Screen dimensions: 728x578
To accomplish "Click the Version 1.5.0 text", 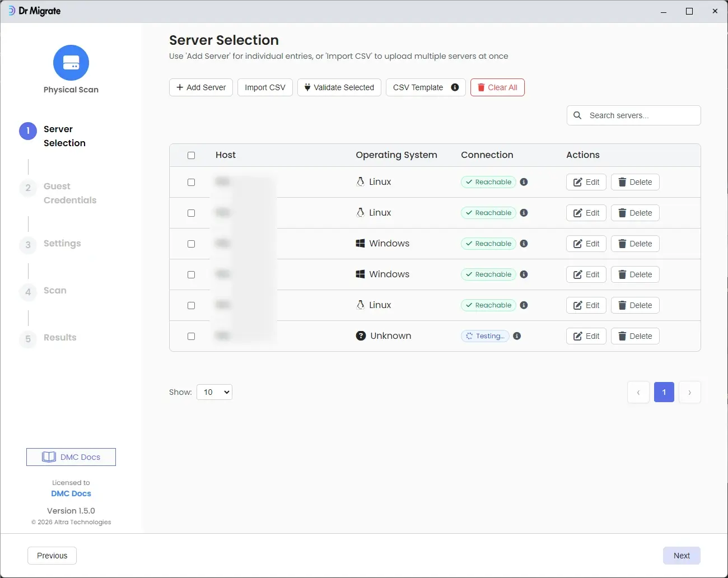I will tap(71, 511).
